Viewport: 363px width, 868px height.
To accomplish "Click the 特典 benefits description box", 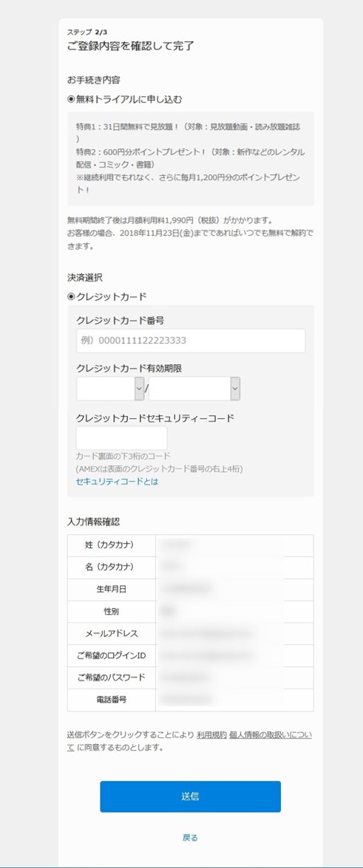I will (191, 159).
